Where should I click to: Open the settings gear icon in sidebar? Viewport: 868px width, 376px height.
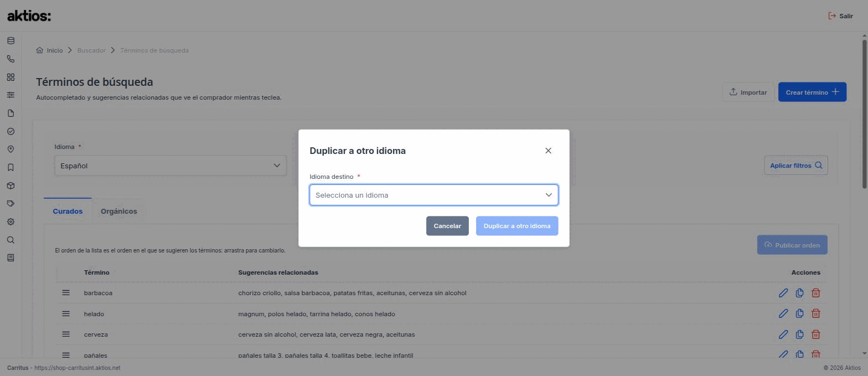coord(11,222)
